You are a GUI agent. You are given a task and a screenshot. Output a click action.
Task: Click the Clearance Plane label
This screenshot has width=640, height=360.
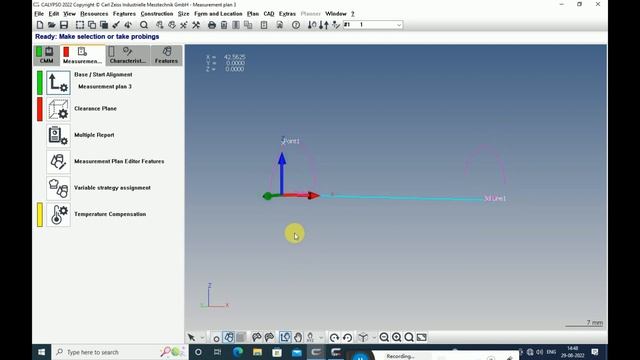click(x=96, y=109)
